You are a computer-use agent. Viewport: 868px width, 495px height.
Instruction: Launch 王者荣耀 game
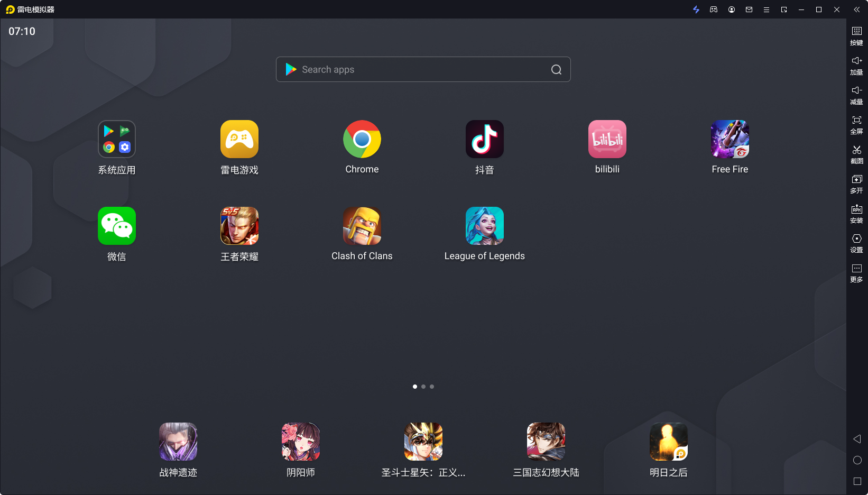239,226
